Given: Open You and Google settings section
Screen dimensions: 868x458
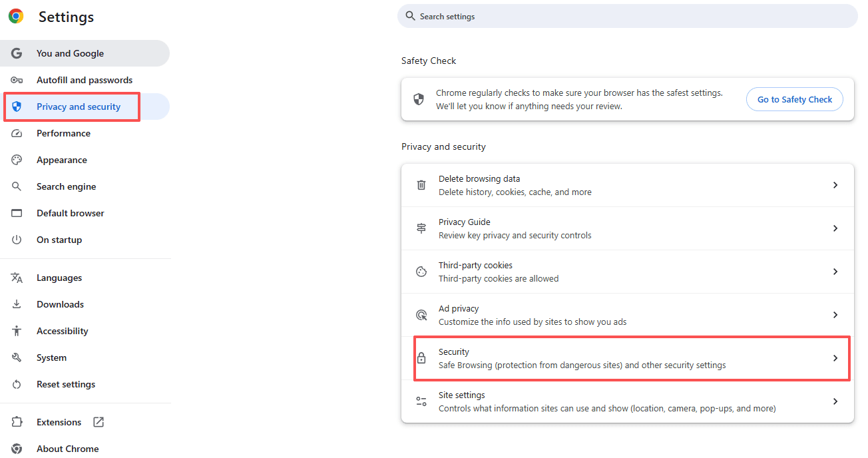Looking at the screenshot, I should coord(85,53).
